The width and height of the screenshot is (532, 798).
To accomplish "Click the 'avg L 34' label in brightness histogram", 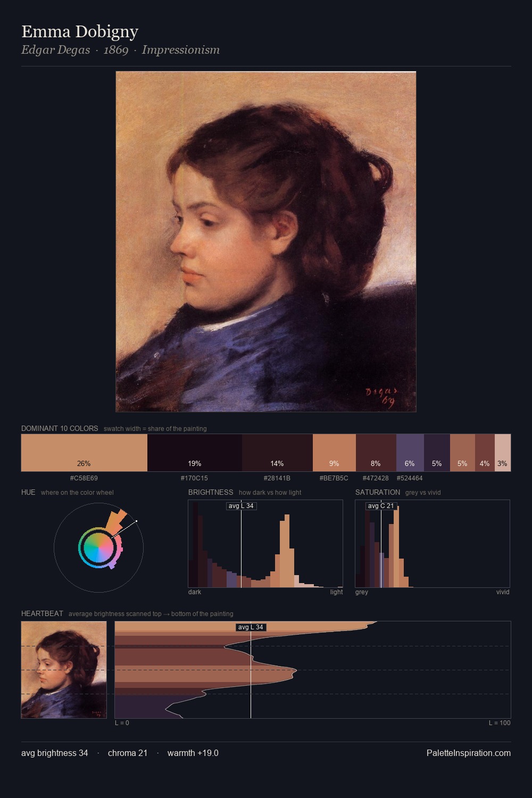I will click(242, 506).
